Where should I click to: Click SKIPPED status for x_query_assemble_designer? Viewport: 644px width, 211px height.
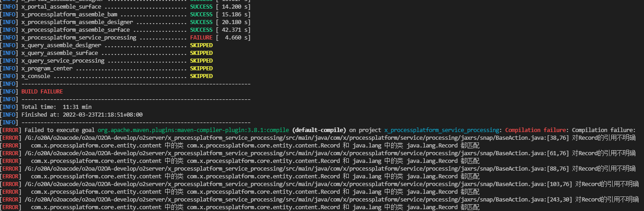tap(201, 45)
